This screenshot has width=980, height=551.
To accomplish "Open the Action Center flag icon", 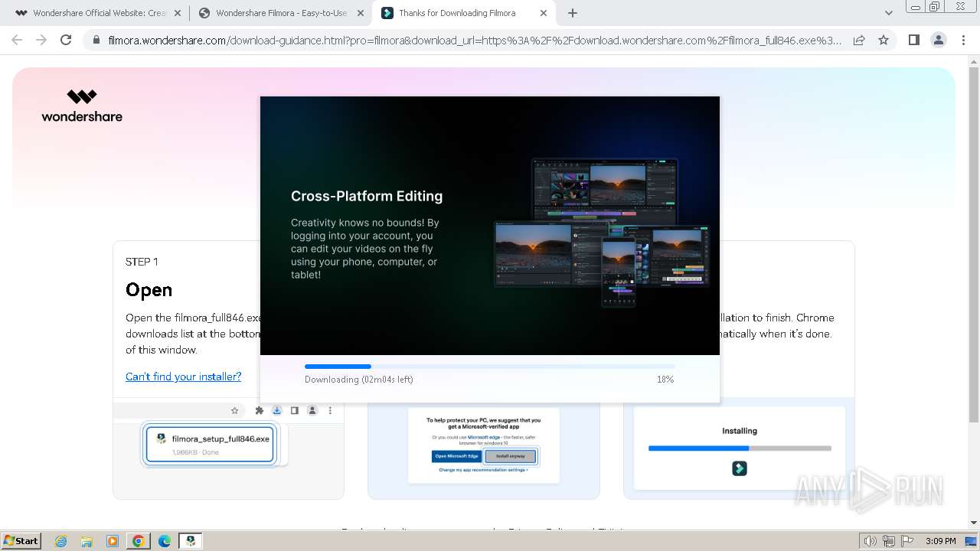I will point(907,541).
